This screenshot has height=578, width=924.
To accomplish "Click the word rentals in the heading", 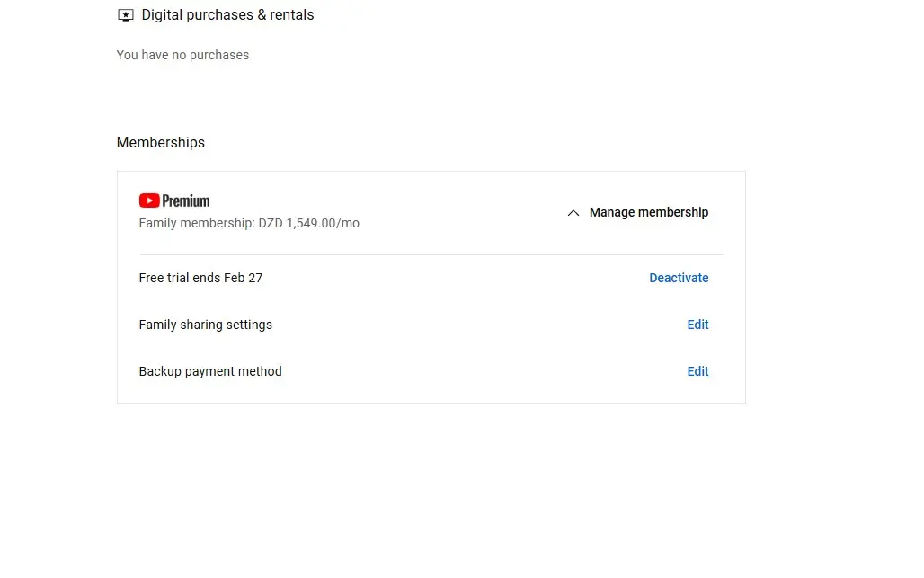I will click(x=292, y=14).
